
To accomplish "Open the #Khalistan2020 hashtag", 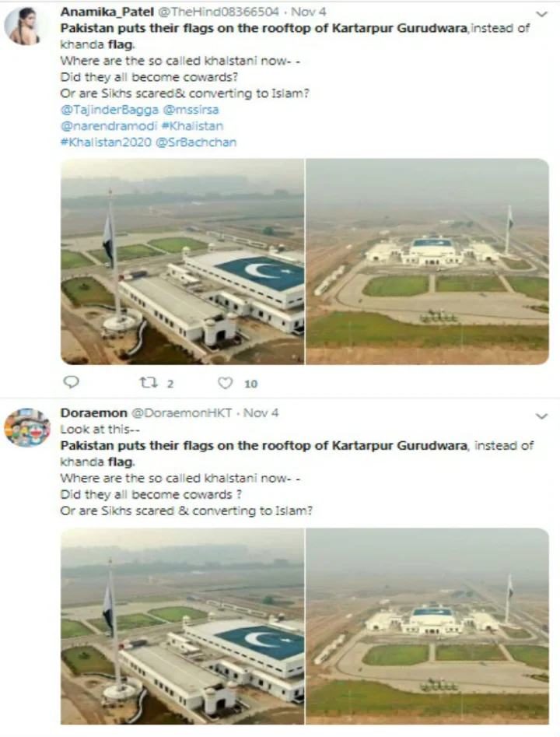I will [106, 142].
